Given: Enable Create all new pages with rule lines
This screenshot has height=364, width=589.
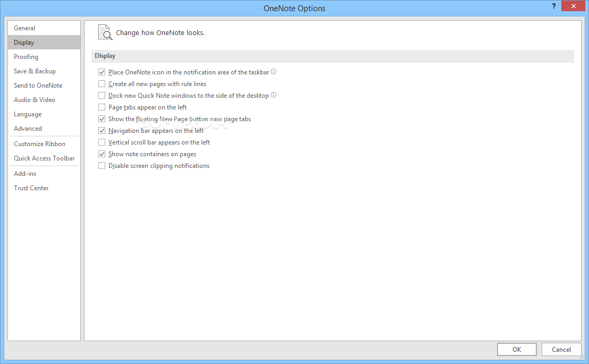Looking at the screenshot, I should click(102, 84).
